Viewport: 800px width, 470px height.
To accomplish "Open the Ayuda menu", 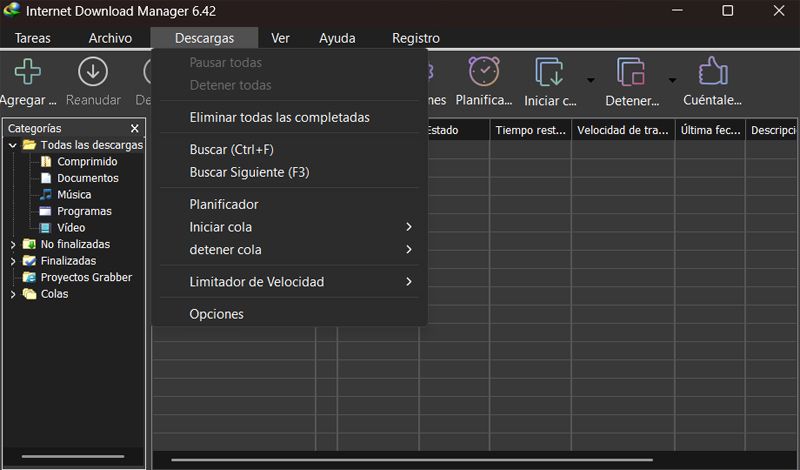I will pyautogui.click(x=337, y=38).
